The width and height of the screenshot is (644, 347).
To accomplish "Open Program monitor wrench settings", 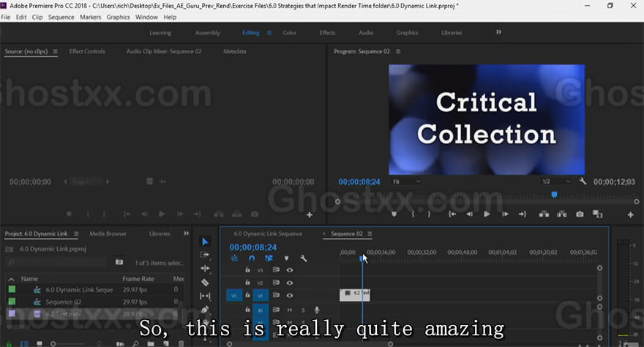I will 583,181.
